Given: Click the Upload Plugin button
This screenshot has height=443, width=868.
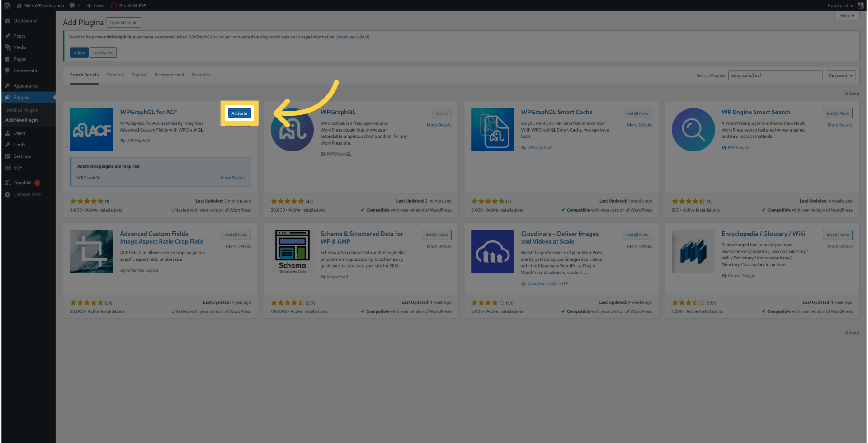Looking at the screenshot, I should click(x=124, y=23).
